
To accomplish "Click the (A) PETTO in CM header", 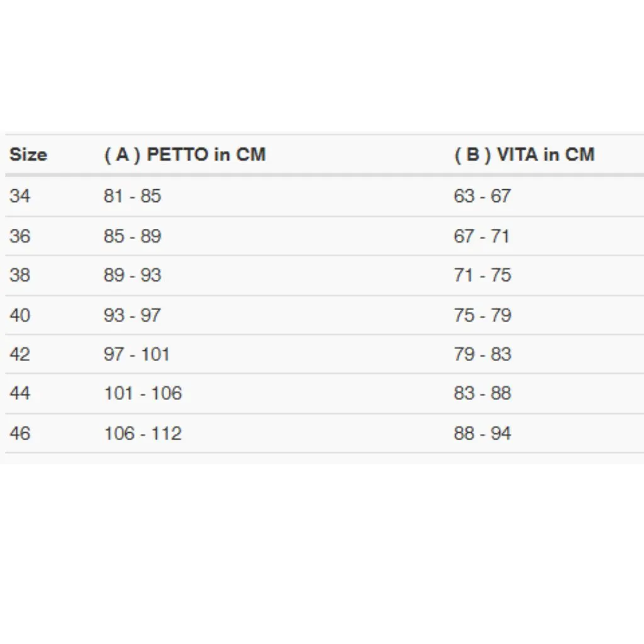I will point(184,155).
